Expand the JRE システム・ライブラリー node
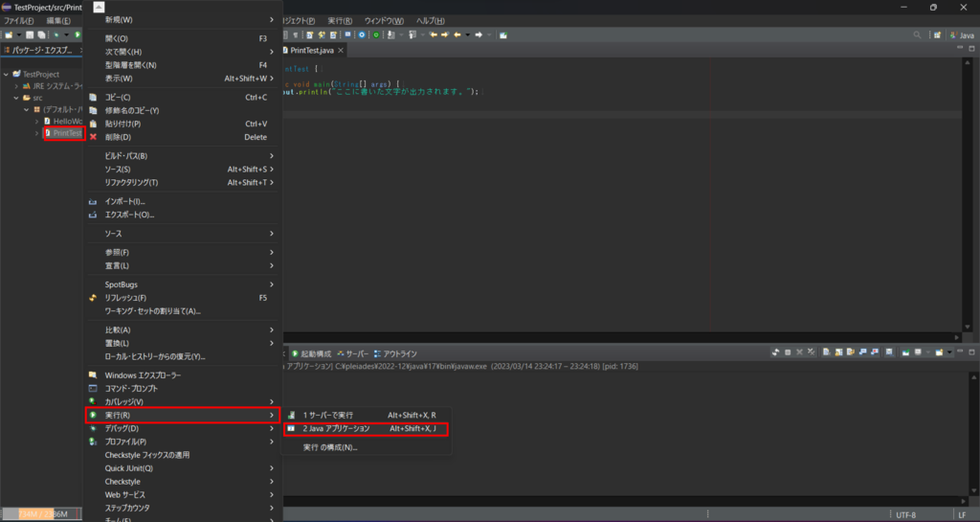 (16, 86)
